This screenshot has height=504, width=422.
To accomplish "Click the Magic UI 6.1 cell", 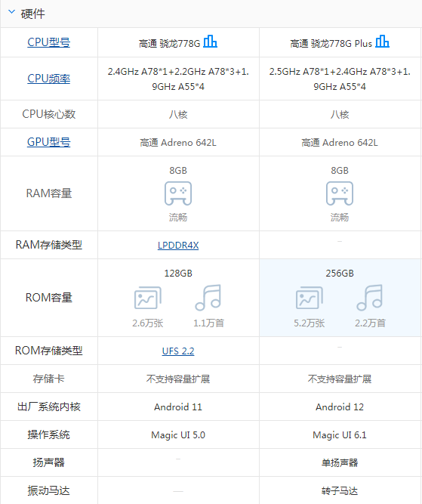I will click(340, 435).
